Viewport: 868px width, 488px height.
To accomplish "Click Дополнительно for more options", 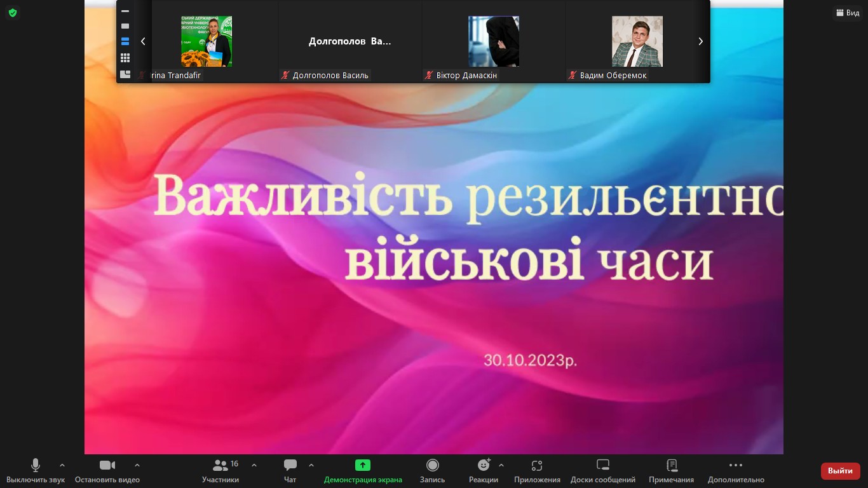I will click(735, 471).
